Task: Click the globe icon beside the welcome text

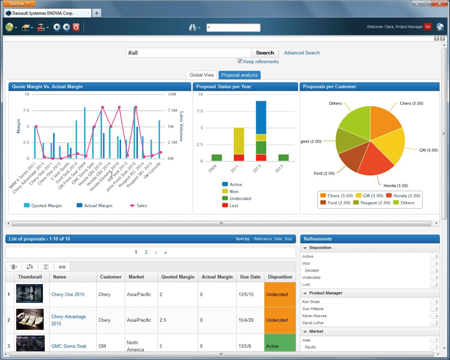Action: (x=440, y=27)
